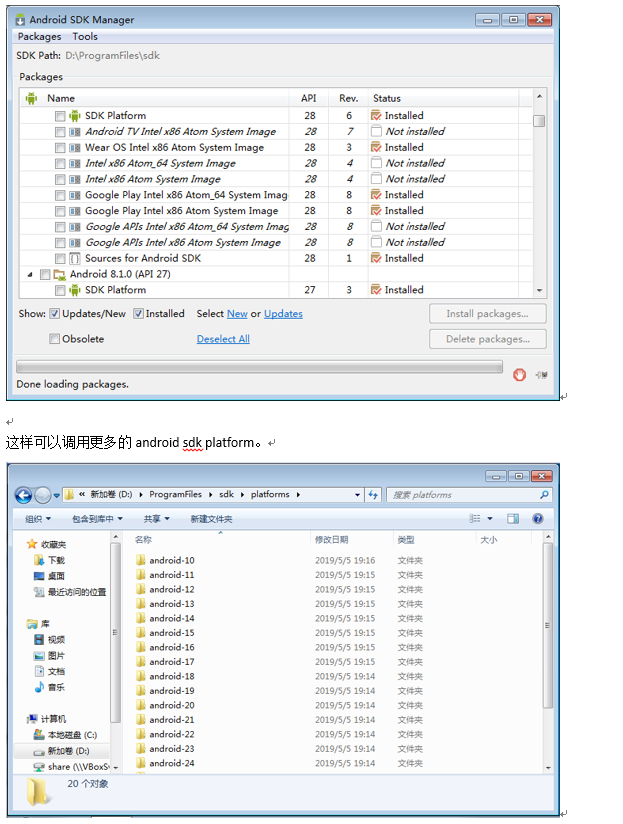This screenshot has width=623, height=824.
Task: Tick checkbox for Intel x86 Atom_64 System Image
Action: (x=60, y=163)
